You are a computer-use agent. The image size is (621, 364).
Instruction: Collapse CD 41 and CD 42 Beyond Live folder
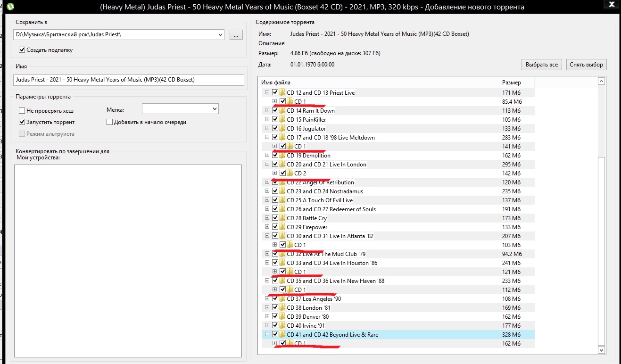tap(267, 335)
